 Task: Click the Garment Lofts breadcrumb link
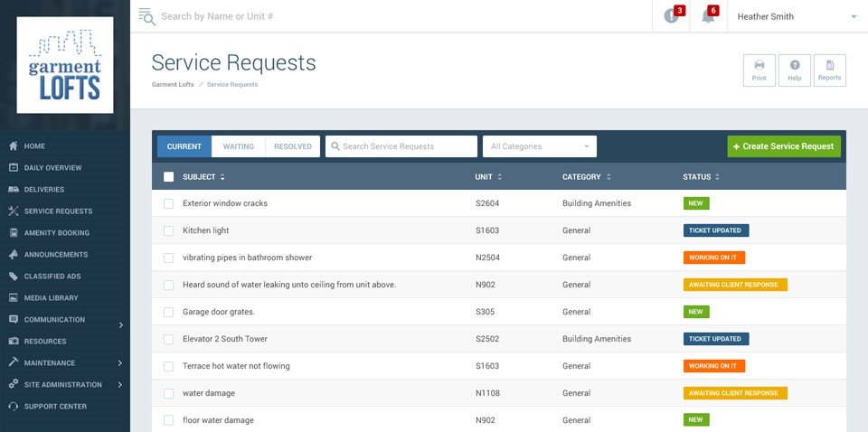(173, 85)
